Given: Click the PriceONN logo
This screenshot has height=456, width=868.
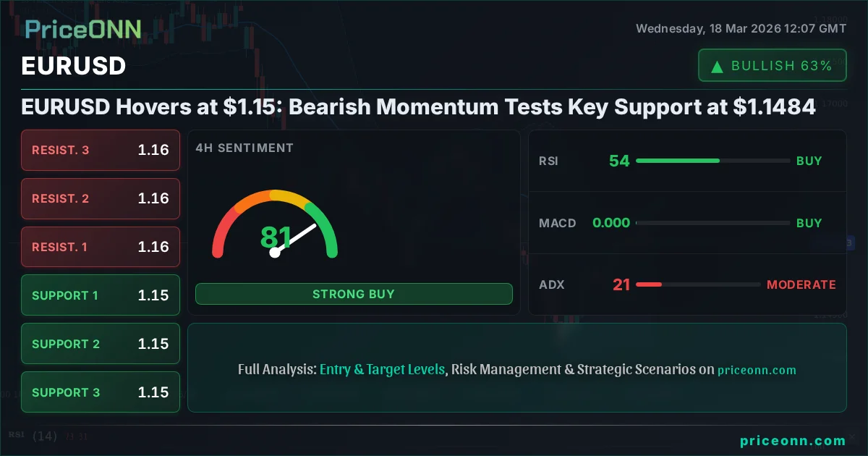Looking at the screenshot, I should 83,29.
